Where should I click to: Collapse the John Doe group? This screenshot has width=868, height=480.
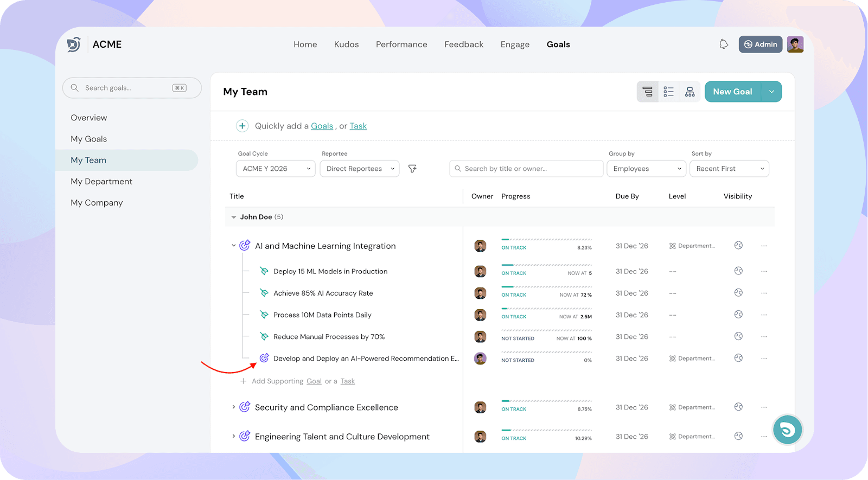[x=234, y=217]
